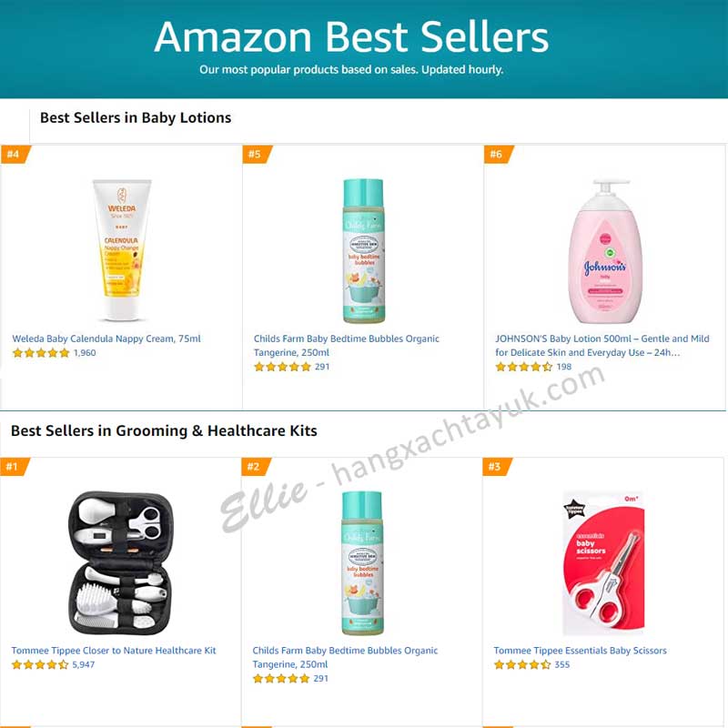Click the #4 rank badge
Viewport: 728px width, 728px height.
tap(15, 154)
